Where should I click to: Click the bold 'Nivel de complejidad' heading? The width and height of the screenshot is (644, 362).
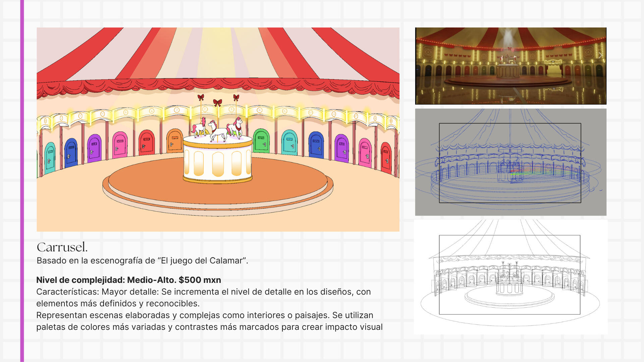[x=128, y=280]
